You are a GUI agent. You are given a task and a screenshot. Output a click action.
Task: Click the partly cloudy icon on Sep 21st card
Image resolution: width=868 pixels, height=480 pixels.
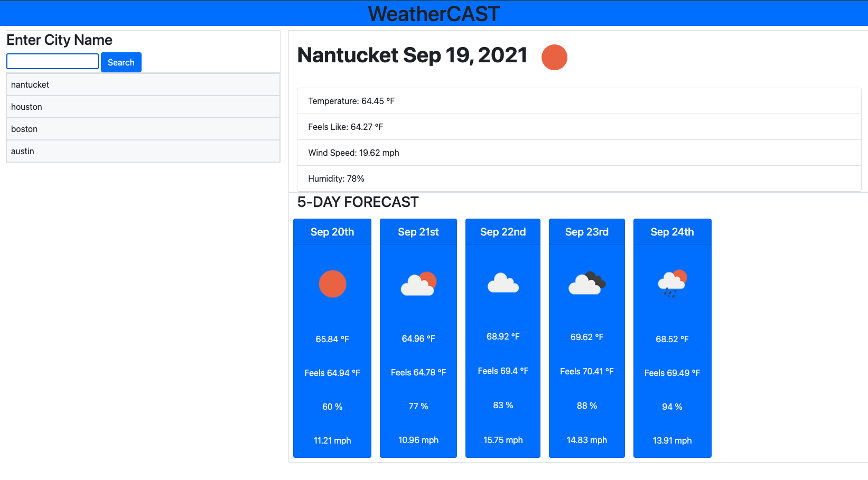418,284
